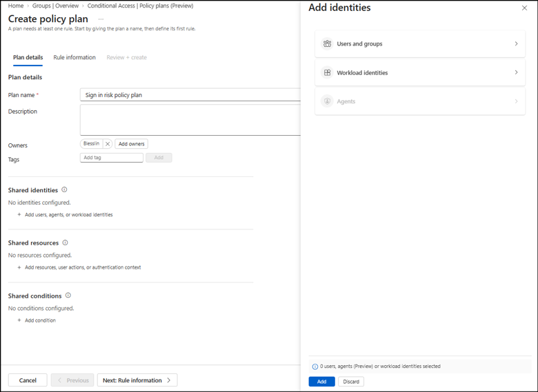This screenshot has height=392, width=538.
Task: Click the blue Add button in panel
Action: tap(321, 382)
